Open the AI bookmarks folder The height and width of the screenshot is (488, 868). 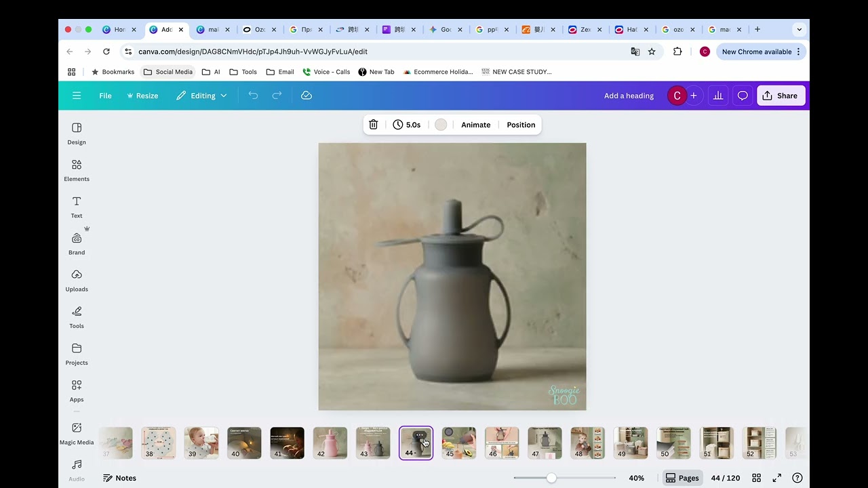coord(211,72)
